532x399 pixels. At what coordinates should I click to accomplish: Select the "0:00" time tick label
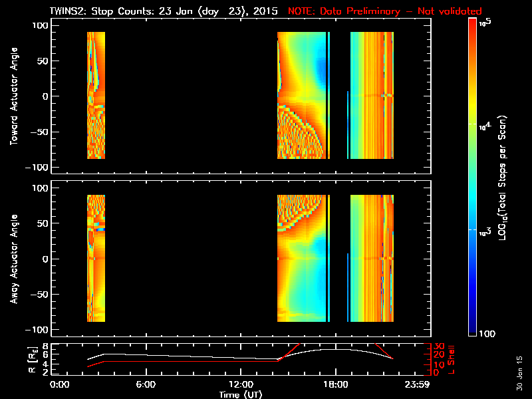(x=60, y=385)
